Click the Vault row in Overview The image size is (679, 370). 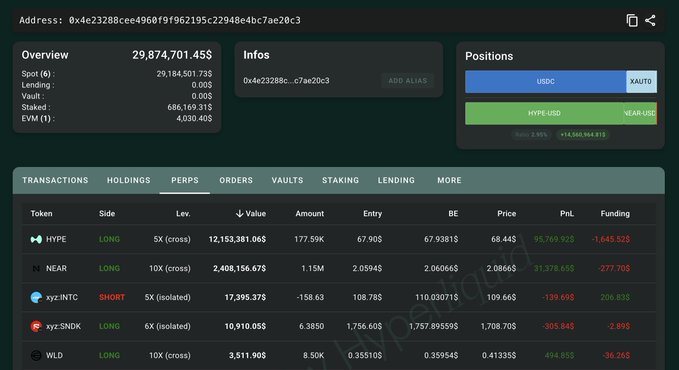coord(117,96)
